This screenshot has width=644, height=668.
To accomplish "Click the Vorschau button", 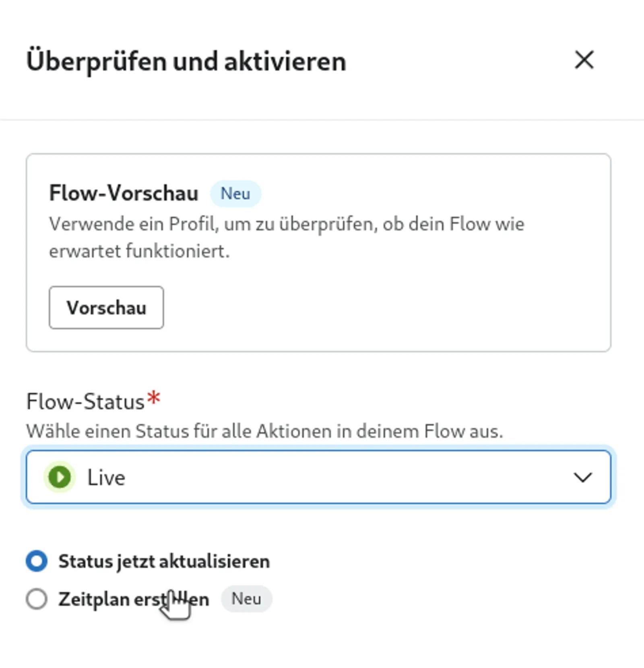I will 106,308.
